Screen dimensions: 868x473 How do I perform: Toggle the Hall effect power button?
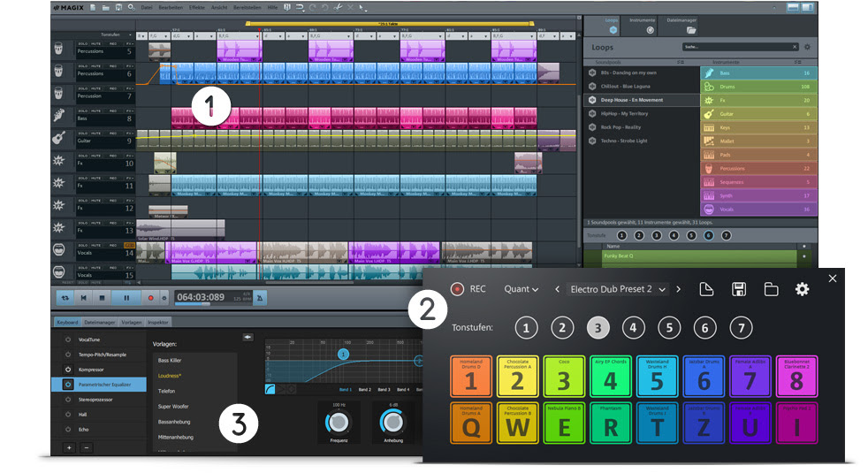pos(68,415)
